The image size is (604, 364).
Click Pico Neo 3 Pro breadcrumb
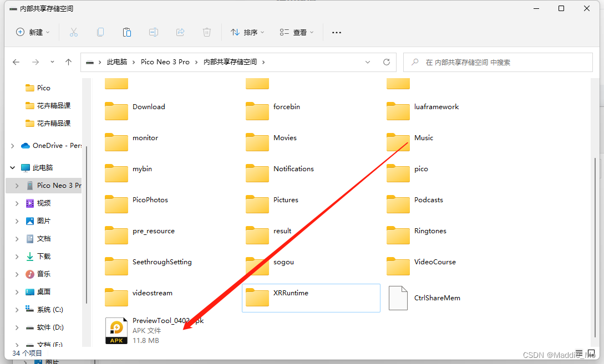(165, 62)
